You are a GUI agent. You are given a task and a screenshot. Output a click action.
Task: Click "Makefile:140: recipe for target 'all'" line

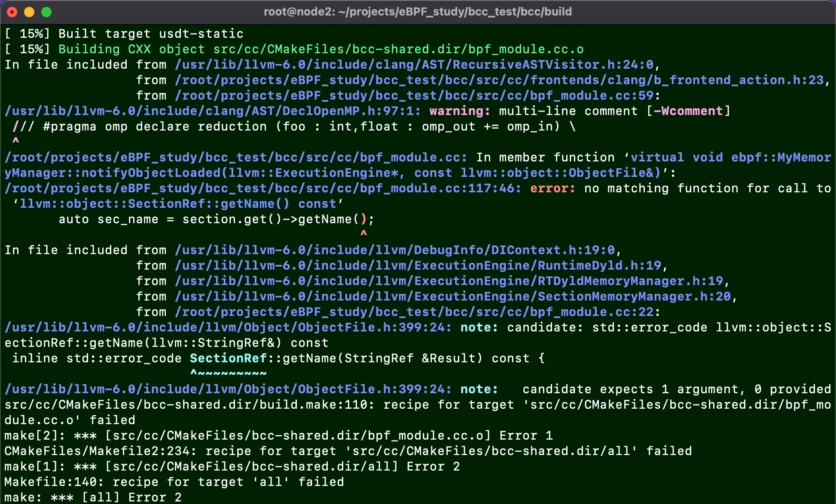click(174, 482)
